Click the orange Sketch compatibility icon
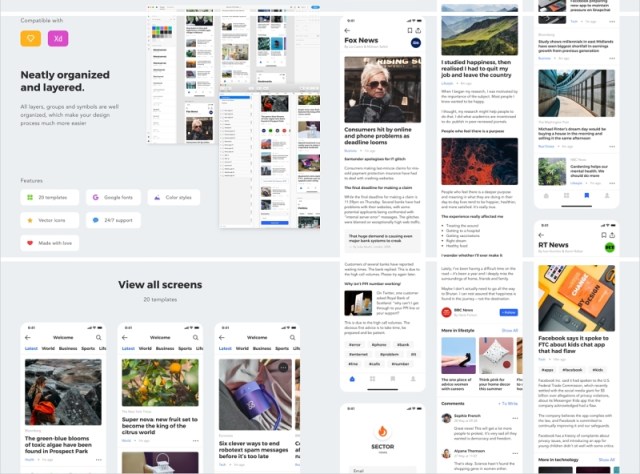 tap(31, 38)
